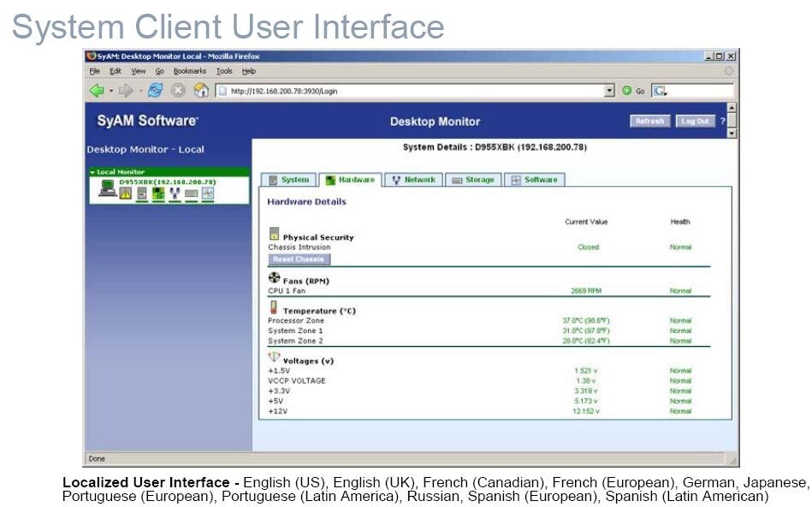The height and width of the screenshot is (507, 812).
Task: Open the help question mark
Action: 723,121
